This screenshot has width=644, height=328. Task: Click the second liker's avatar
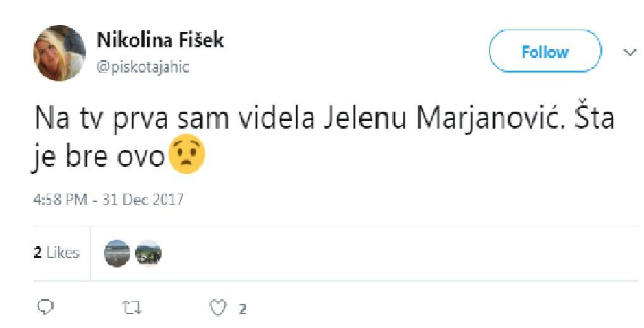pyautogui.click(x=148, y=253)
